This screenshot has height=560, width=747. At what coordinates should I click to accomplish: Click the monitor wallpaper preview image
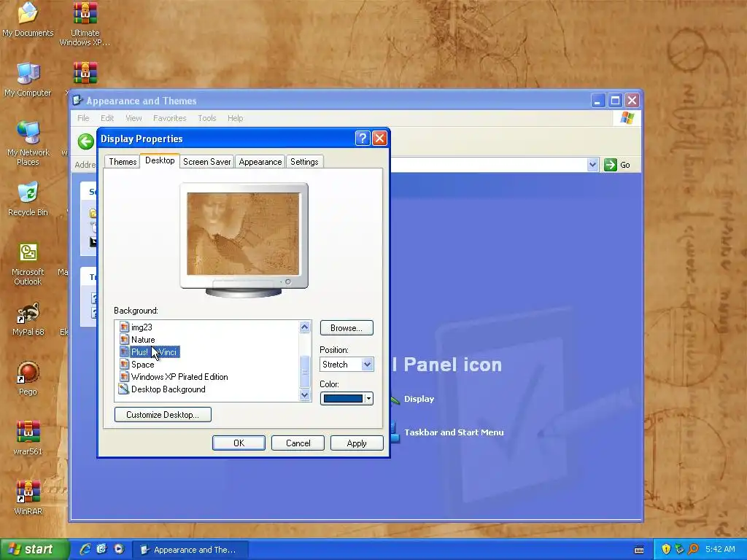(x=243, y=234)
